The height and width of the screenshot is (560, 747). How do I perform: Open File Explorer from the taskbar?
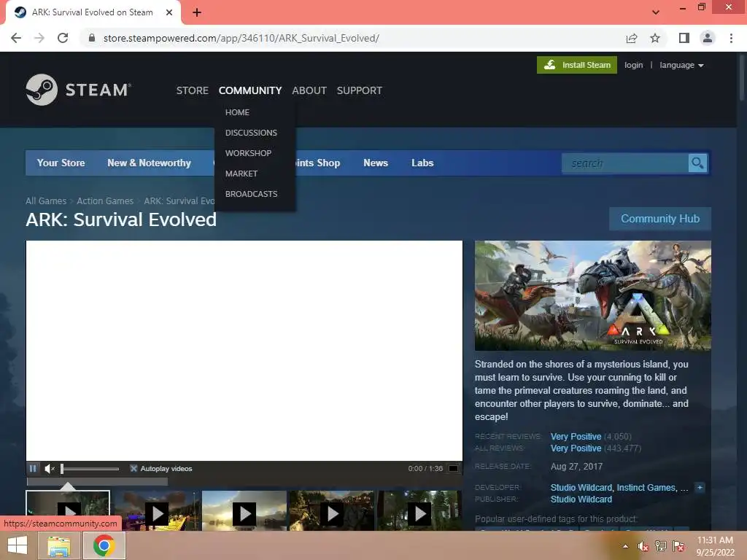[x=59, y=545]
